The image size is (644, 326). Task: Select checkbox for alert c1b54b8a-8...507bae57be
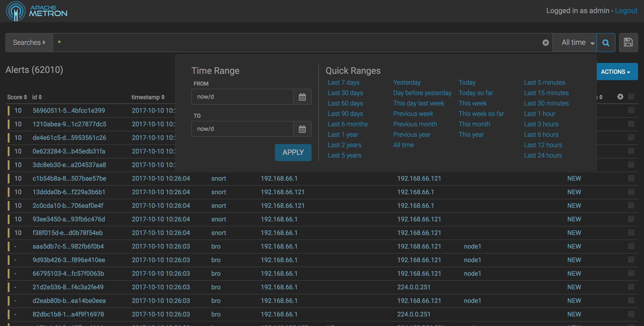631,178
